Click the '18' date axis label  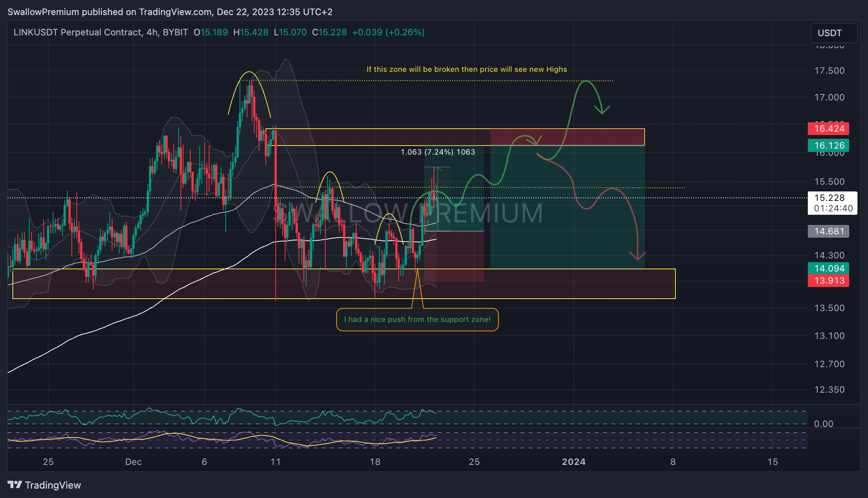(x=375, y=462)
